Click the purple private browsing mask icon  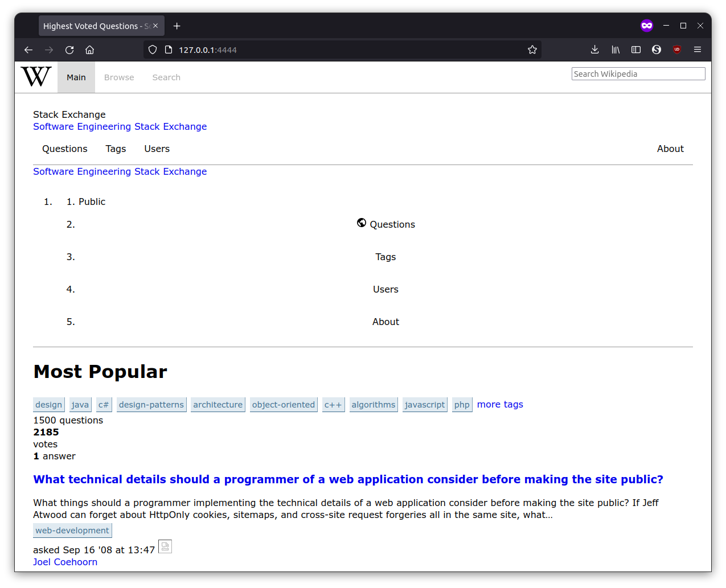(x=647, y=26)
